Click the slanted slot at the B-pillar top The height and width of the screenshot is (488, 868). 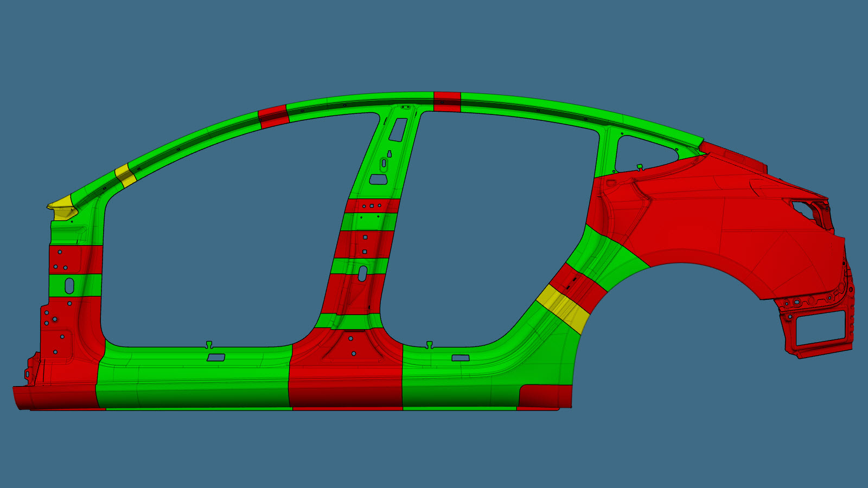[398, 130]
